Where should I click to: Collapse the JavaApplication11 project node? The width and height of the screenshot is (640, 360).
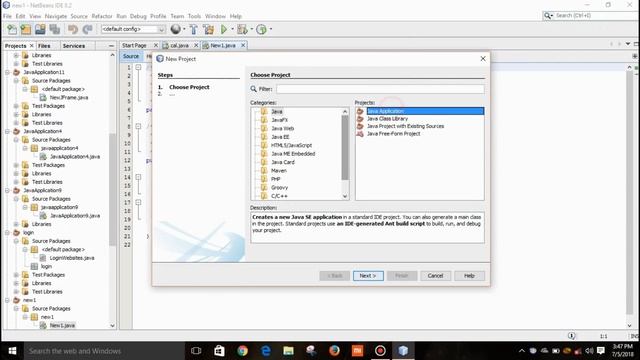pyautogui.click(x=7, y=72)
